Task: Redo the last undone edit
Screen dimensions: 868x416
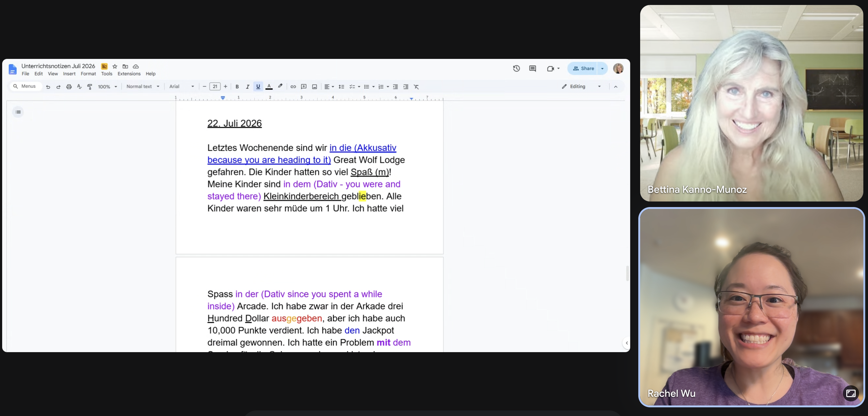Action: [58, 87]
